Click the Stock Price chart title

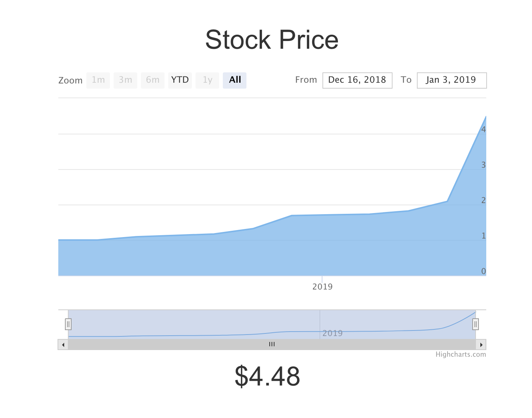click(272, 40)
